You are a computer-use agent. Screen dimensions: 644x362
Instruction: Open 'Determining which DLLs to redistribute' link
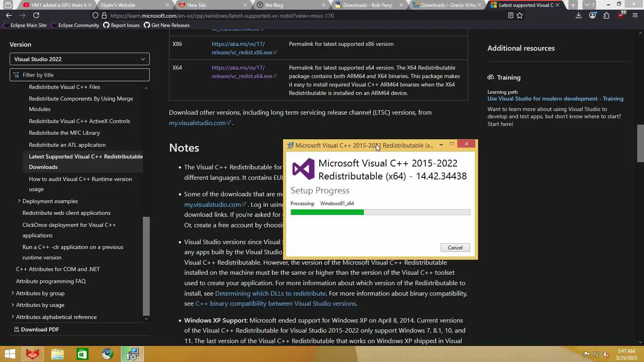[x=270, y=294]
